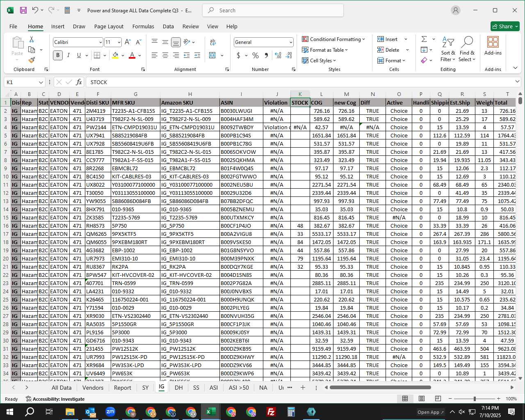The width and height of the screenshot is (525, 420).
Task: Open the All Data sheet tab
Action: (62, 387)
